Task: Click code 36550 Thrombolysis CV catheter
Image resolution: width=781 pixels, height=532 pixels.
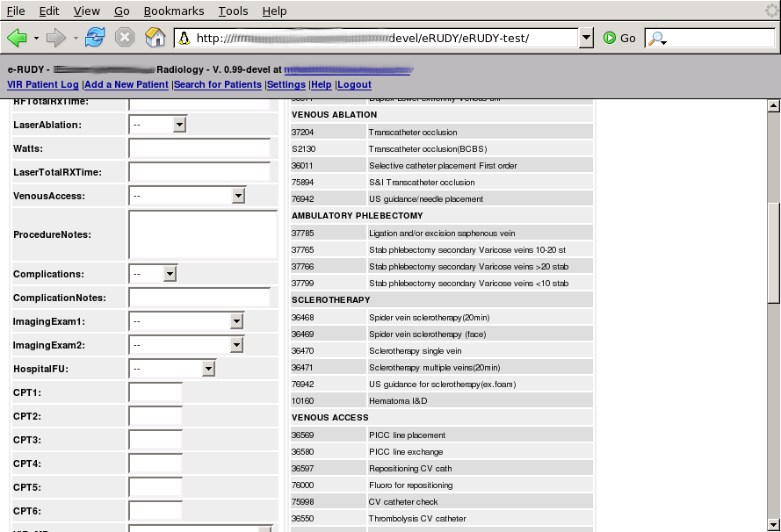Action: point(442,519)
